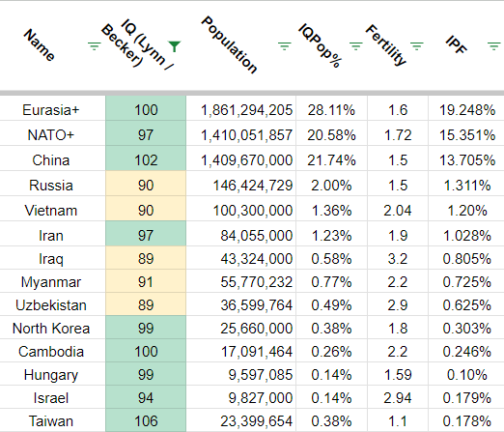Select the Myanmar name cell

point(51,282)
